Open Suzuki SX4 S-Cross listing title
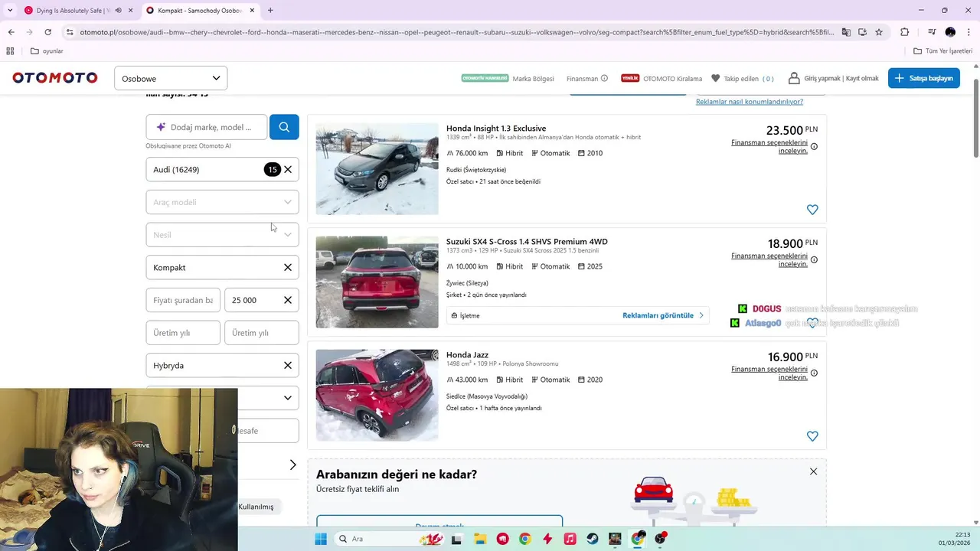Viewport: 980px width, 551px height. pos(527,242)
